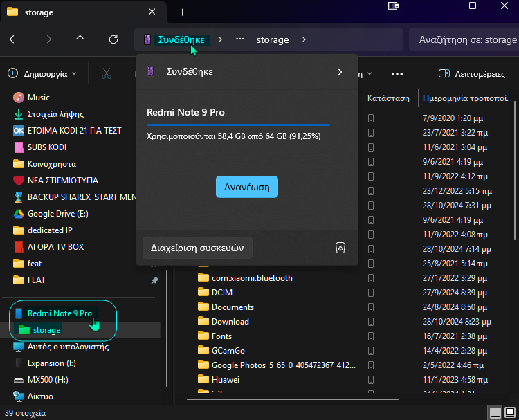Image resolution: width=519 pixels, height=420 pixels.
Task: Click the details pane icon
Action: tap(444, 73)
